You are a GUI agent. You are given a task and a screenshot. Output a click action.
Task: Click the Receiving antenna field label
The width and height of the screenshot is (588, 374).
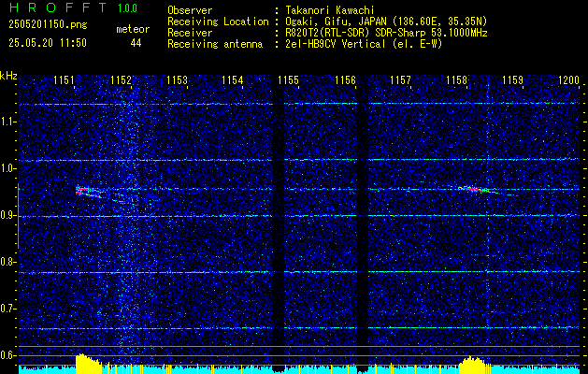[215, 44]
